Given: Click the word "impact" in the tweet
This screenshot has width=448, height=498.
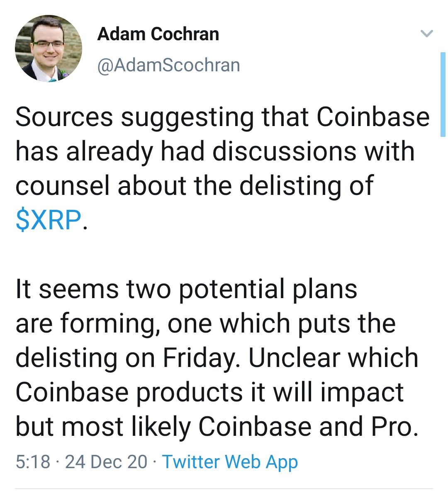Looking at the screenshot, I should [362, 392].
